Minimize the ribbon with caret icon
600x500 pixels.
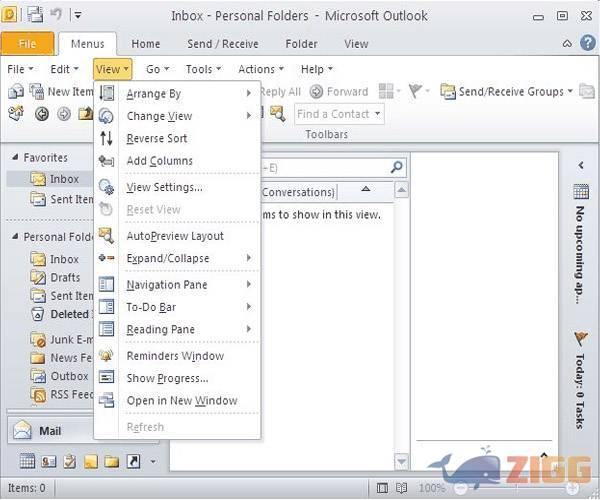[x=567, y=44]
